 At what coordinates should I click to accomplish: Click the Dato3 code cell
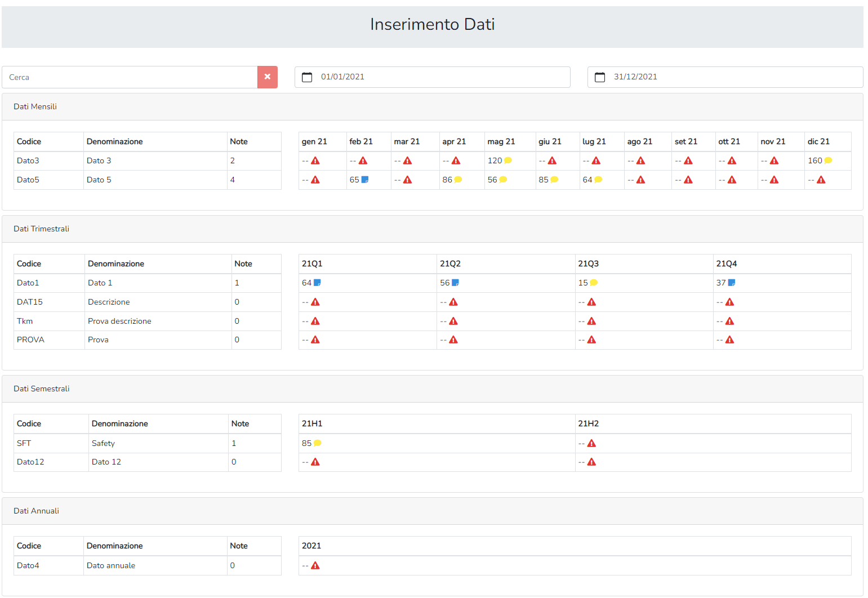click(48, 161)
